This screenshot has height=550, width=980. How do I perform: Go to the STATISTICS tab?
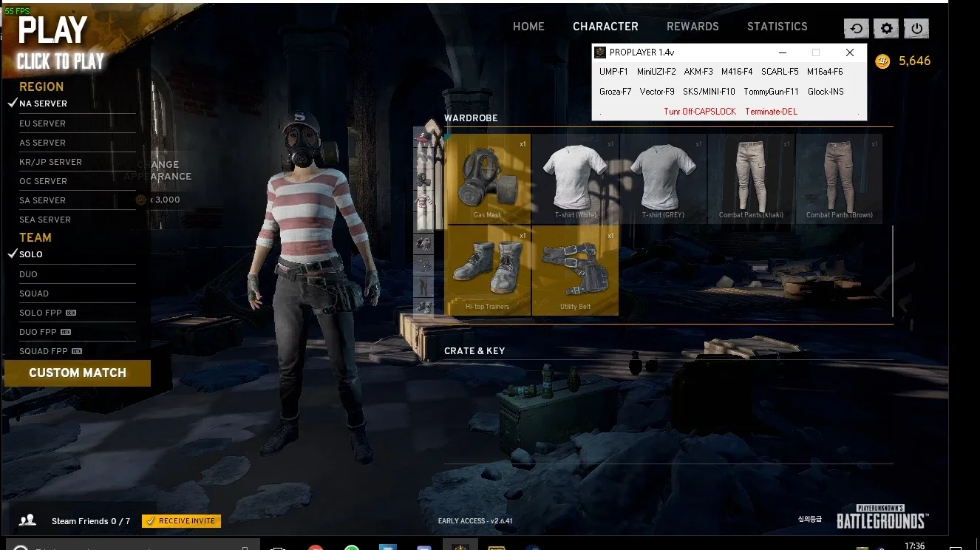click(x=777, y=27)
